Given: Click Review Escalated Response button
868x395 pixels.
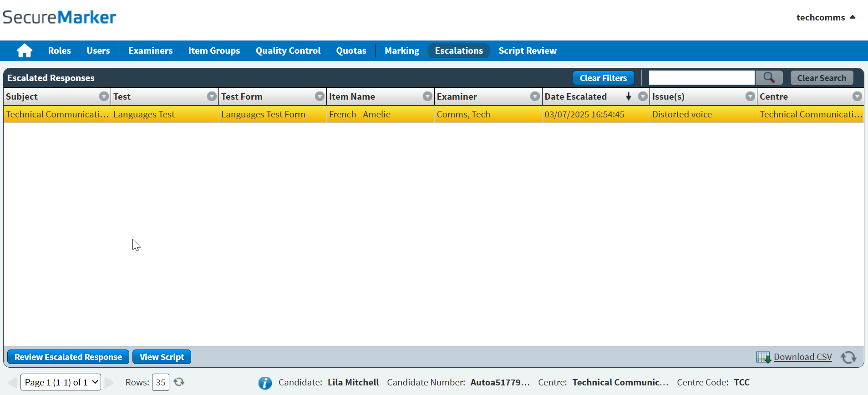Looking at the screenshot, I should click(x=68, y=357).
